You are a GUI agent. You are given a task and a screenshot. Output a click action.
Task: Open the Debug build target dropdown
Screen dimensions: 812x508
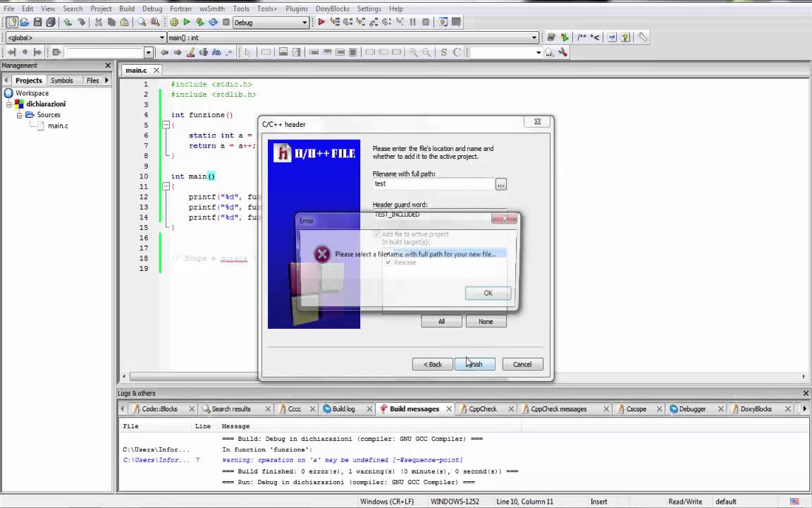click(271, 23)
